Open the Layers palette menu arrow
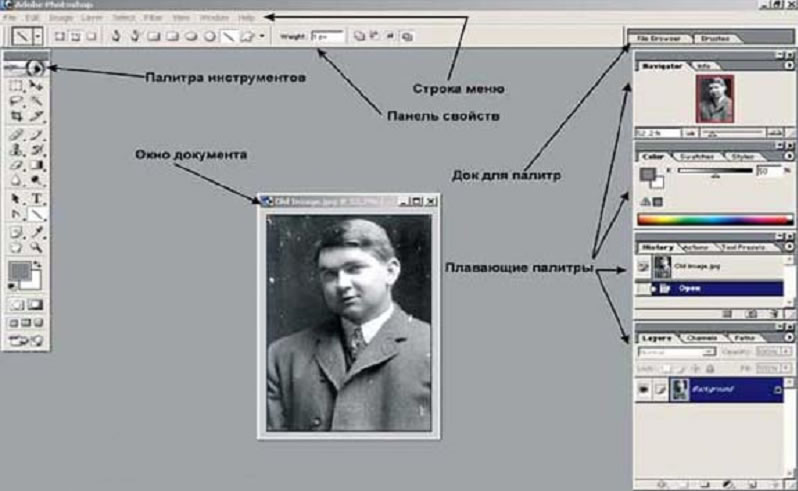798x491 pixels. (x=789, y=337)
